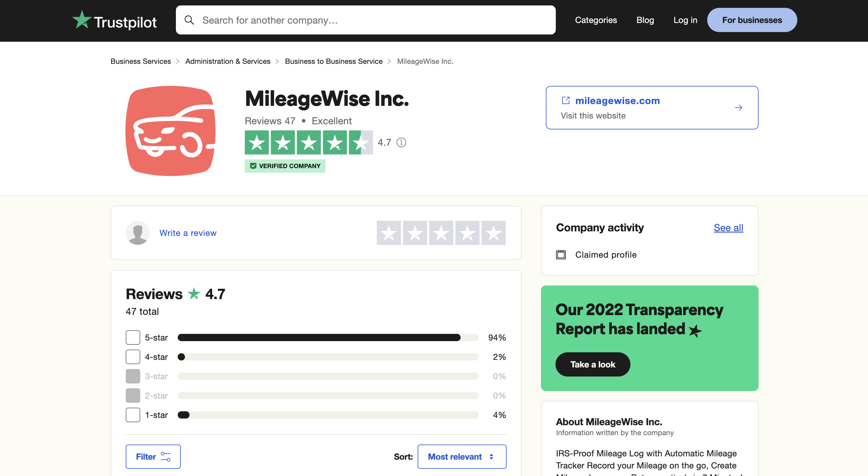
Task: Click the search magnifier icon
Action: pos(189,20)
